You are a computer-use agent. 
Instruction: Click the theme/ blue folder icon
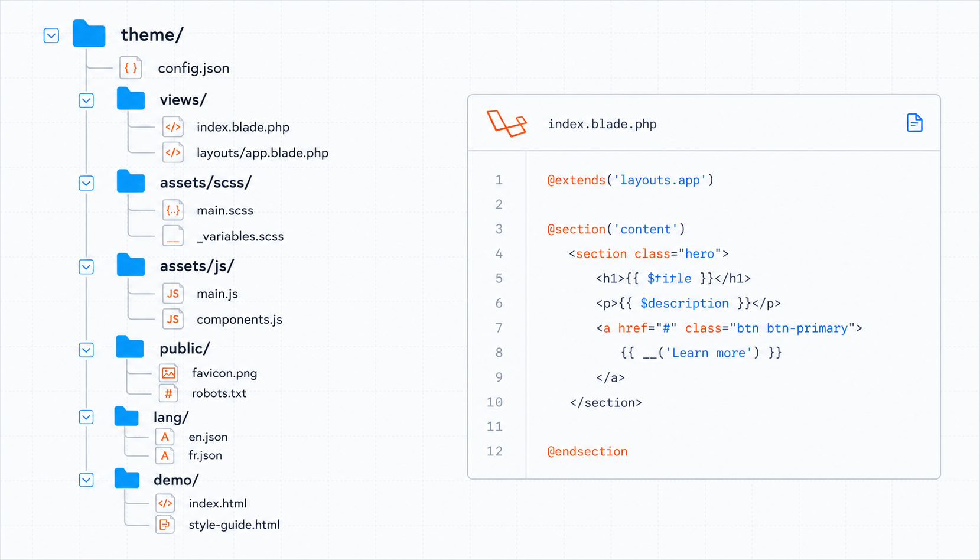pyautogui.click(x=89, y=33)
